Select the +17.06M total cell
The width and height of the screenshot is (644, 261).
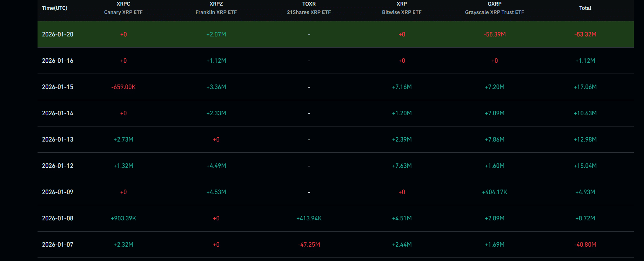coord(585,87)
